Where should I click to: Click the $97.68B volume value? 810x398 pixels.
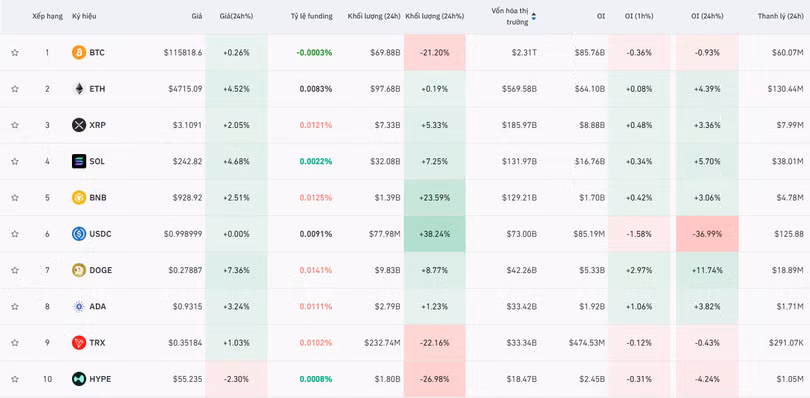pyautogui.click(x=384, y=89)
